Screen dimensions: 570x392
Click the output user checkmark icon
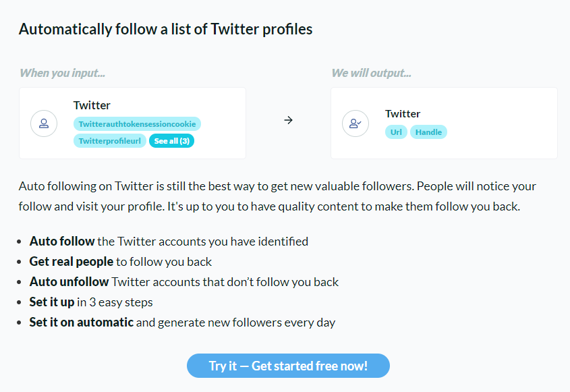coord(355,123)
